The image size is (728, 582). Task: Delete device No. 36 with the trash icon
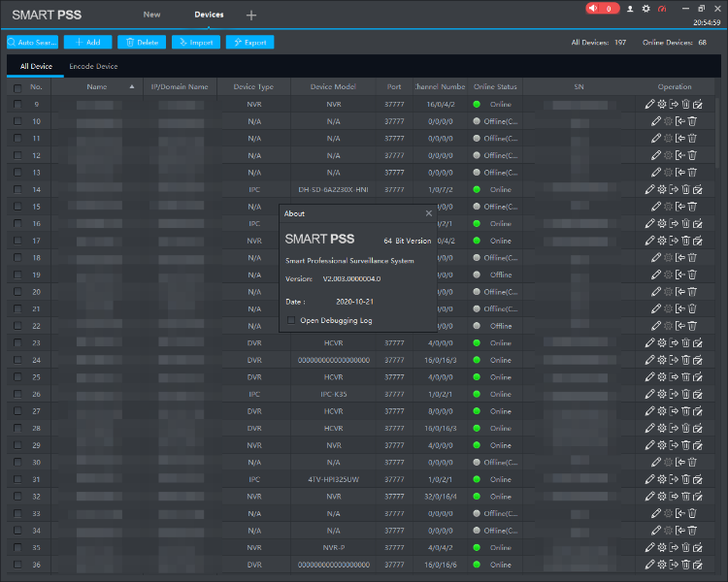tap(685, 565)
